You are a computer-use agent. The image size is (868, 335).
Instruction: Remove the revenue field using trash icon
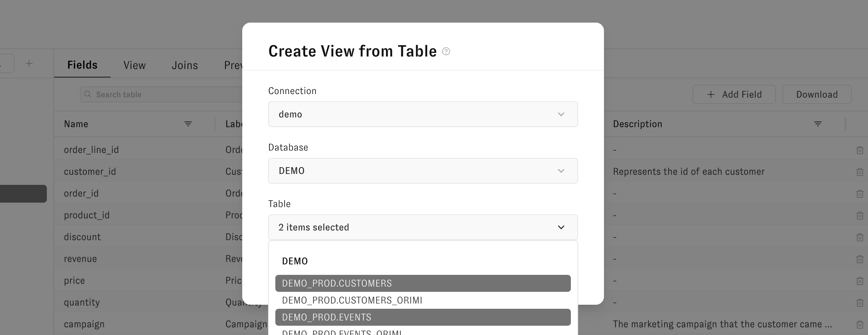[x=860, y=259]
